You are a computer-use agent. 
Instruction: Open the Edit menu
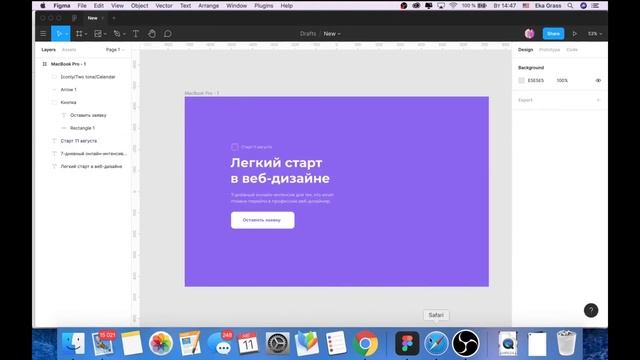tap(99, 6)
